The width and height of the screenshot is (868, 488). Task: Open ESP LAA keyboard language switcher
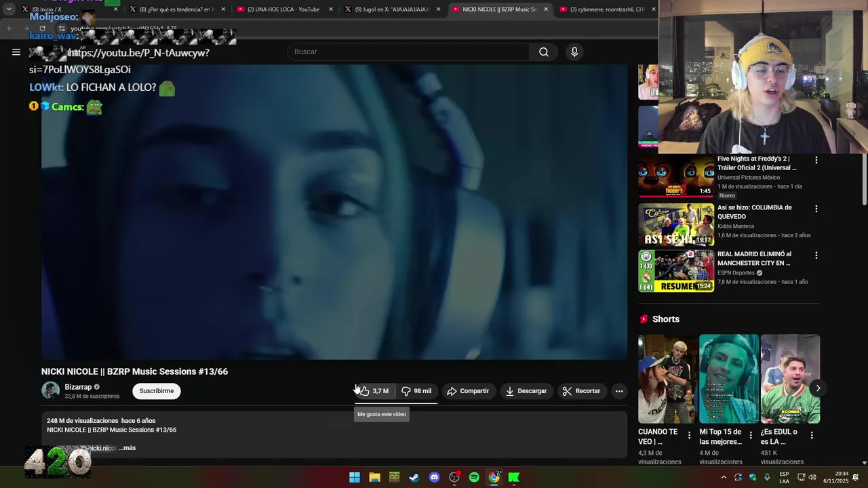pyautogui.click(x=784, y=477)
